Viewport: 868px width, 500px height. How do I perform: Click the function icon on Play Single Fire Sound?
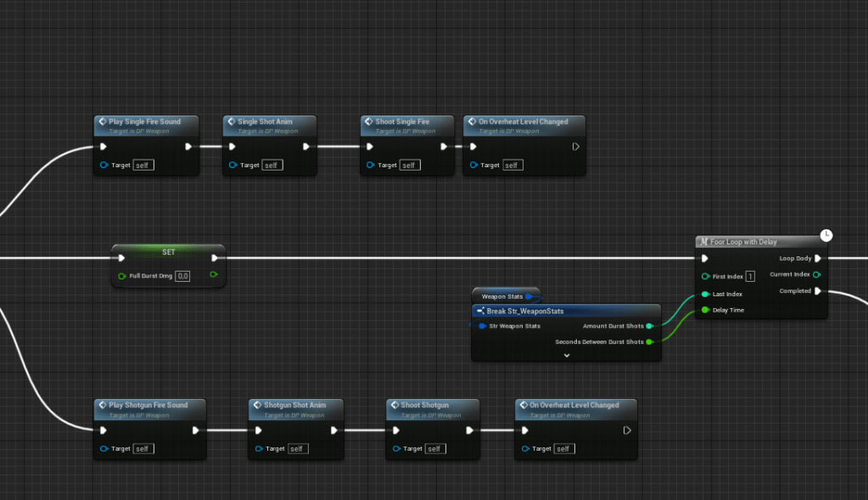102,121
